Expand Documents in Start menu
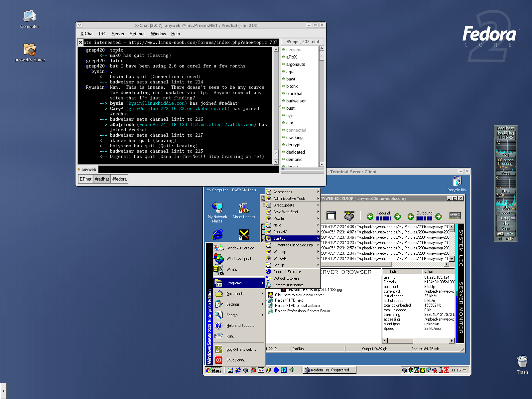This screenshot has height=399, width=532. pyautogui.click(x=239, y=294)
